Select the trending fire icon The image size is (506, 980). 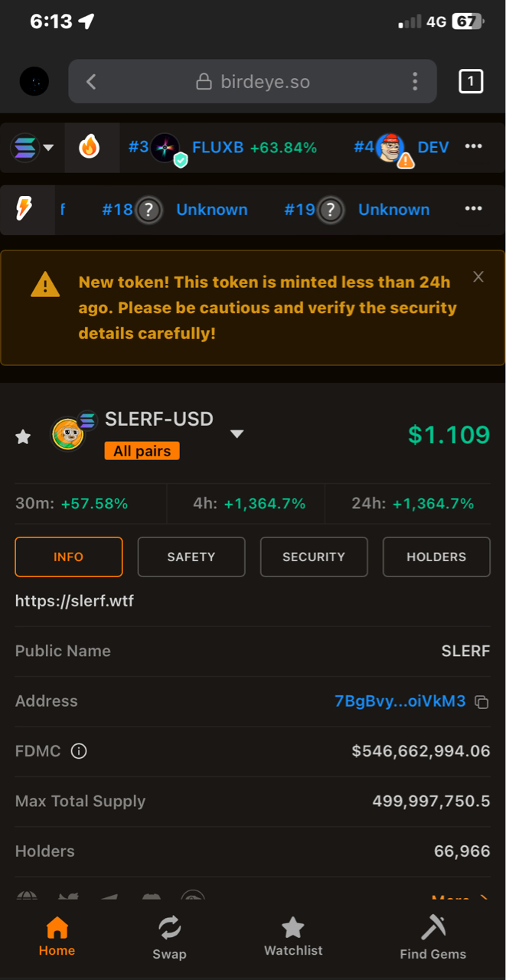tap(90, 146)
